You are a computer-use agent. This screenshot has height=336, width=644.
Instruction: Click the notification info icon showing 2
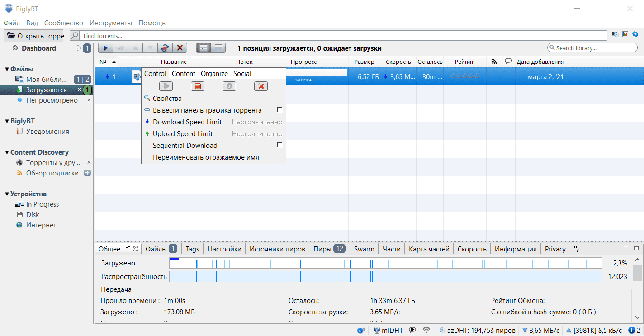click(632, 330)
